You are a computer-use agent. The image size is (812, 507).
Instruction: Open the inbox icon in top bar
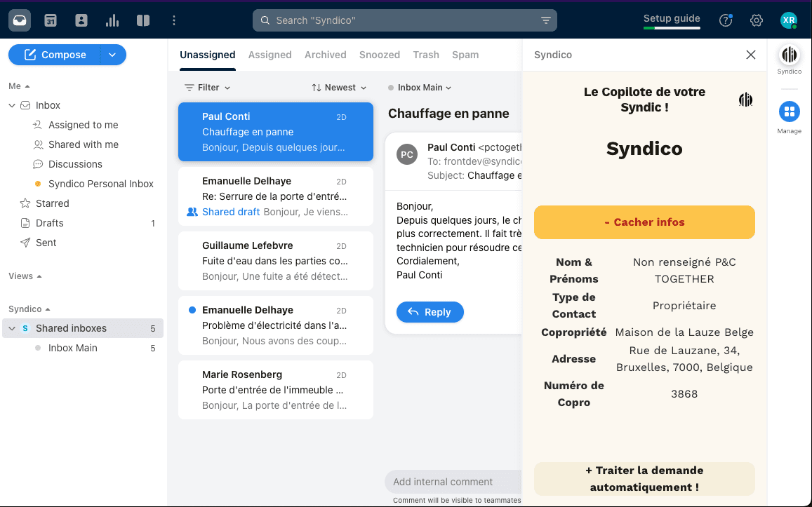(20, 21)
